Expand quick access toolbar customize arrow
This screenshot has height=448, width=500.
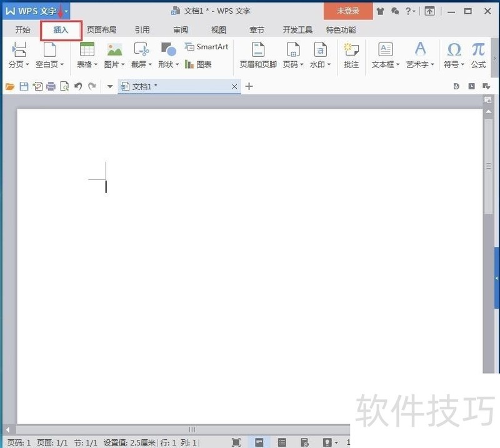coord(110,86)
